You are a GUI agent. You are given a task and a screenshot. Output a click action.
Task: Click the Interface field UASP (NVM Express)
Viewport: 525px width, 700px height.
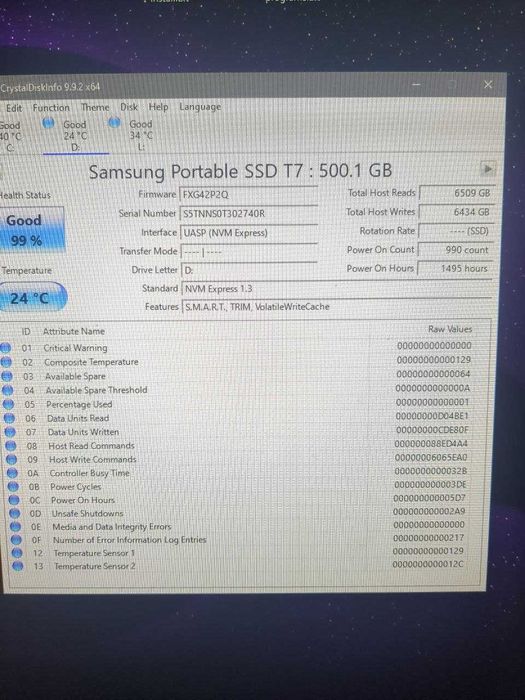click(x=249, y=233)
